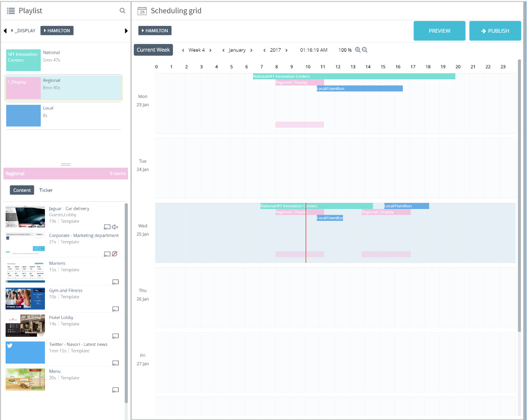
Task: Toggle the red disabled icon on Corporate item
Action: [115, 253]
